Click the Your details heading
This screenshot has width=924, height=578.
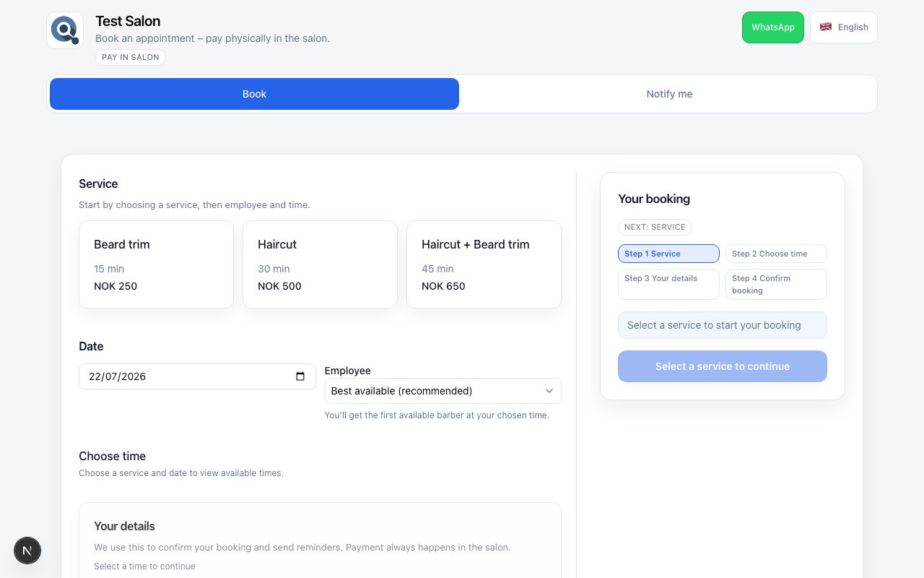click(x=124, y=526)
